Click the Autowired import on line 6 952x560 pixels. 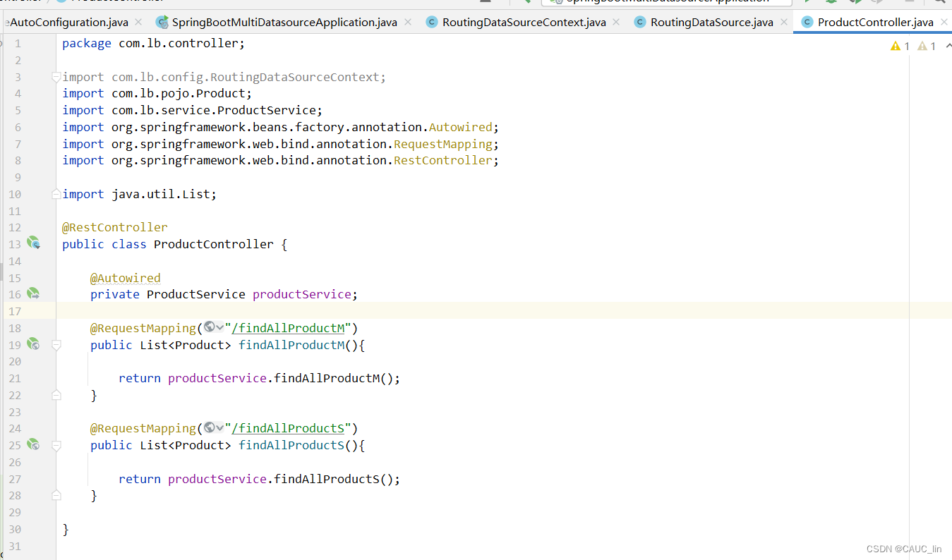(461, 127)
